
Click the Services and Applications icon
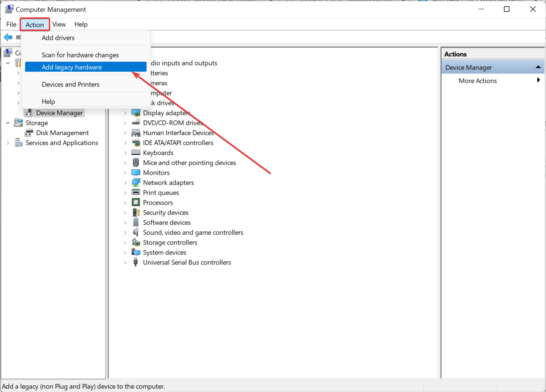(x=18, y=143)
